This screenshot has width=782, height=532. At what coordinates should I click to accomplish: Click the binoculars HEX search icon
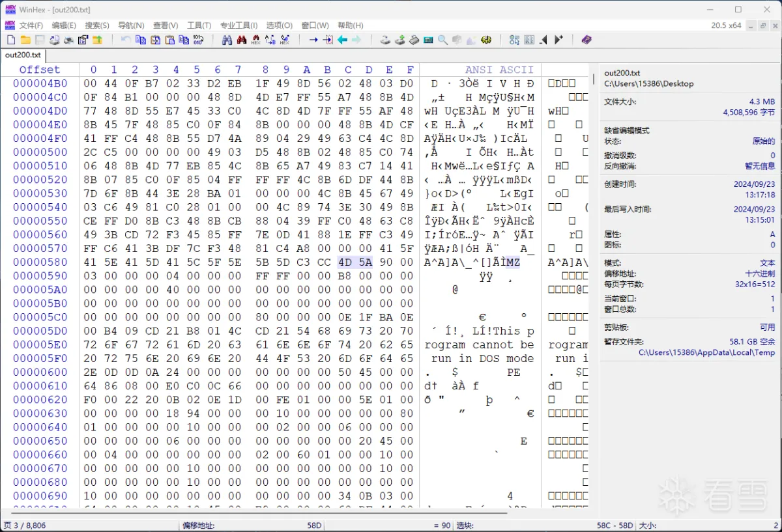pos(255,40)
